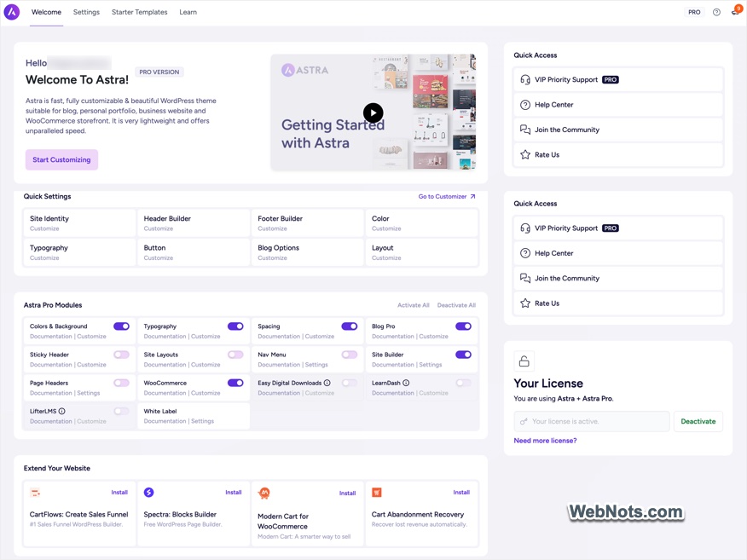Open Site Builder Documentation link

click(392, 365)
